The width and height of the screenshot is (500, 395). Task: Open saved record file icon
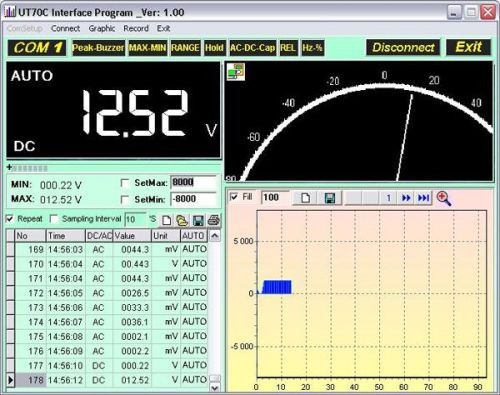click(182, 220)
